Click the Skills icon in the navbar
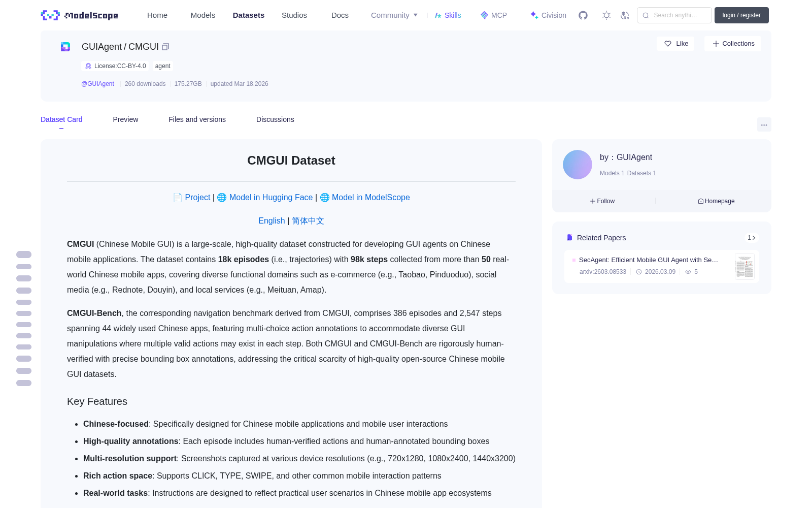 [438, 15]
